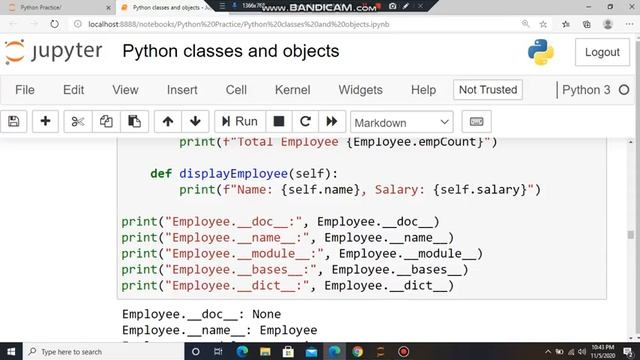Viewport: 640px width, 360px height.
Task: Open File Explorer from taskbar
Action: tap(265, 351)
